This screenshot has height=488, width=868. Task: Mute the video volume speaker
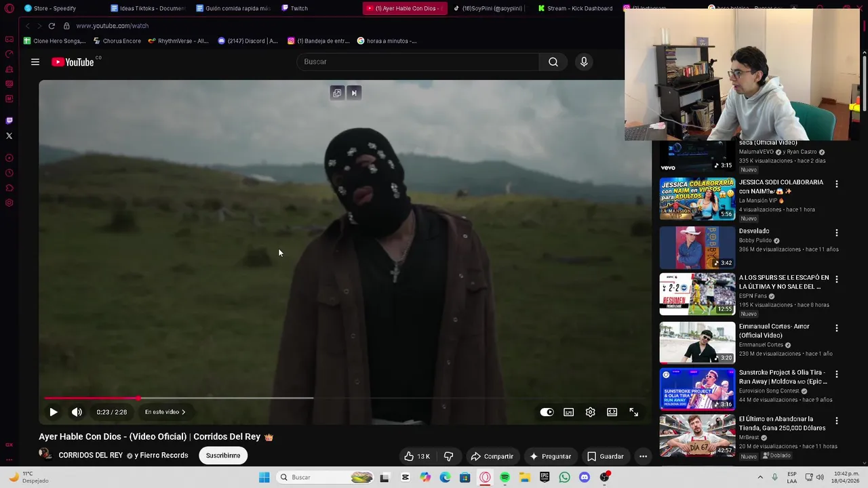77,412
